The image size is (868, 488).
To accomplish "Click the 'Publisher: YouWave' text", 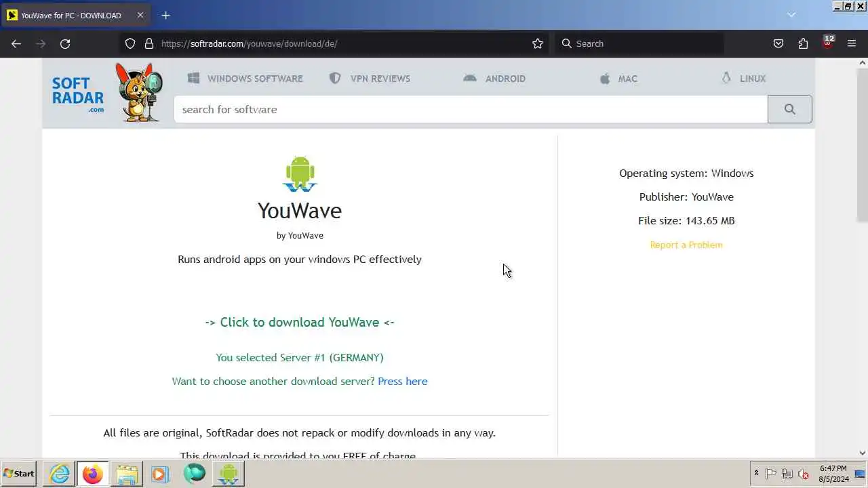I will (x=686, y=197).
